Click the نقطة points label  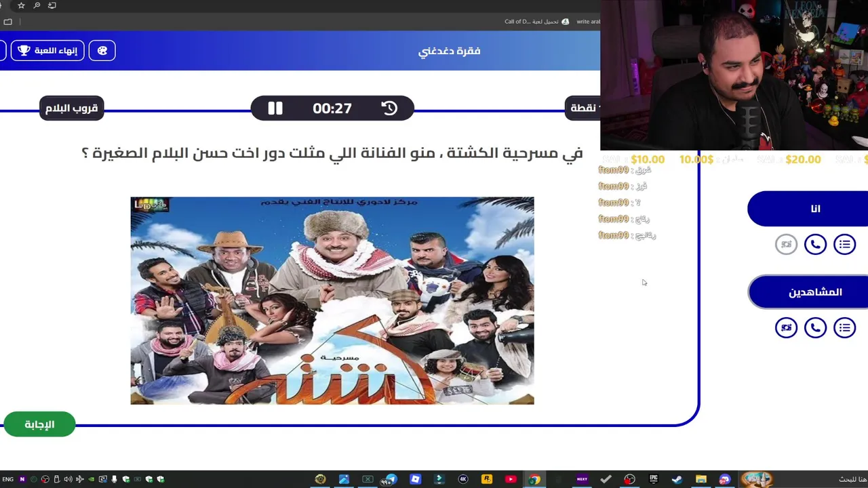pos(583,108)
